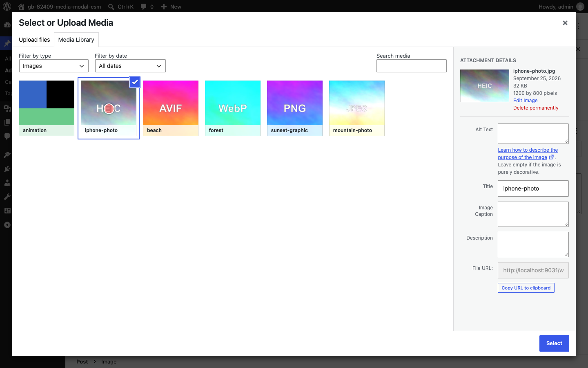Select the forest WebP thumbnail

(233, 108)
